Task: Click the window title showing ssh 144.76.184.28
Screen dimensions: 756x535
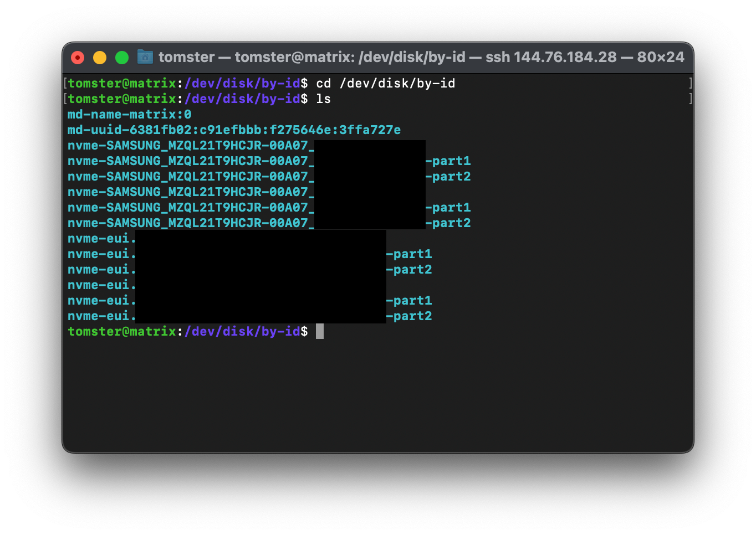Action: 421,57
